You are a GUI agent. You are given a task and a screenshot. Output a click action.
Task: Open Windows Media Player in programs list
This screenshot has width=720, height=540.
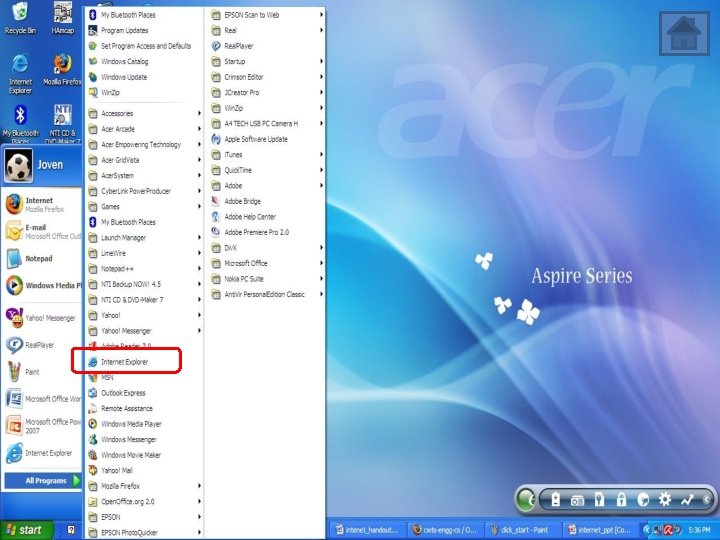click(144, 424)
